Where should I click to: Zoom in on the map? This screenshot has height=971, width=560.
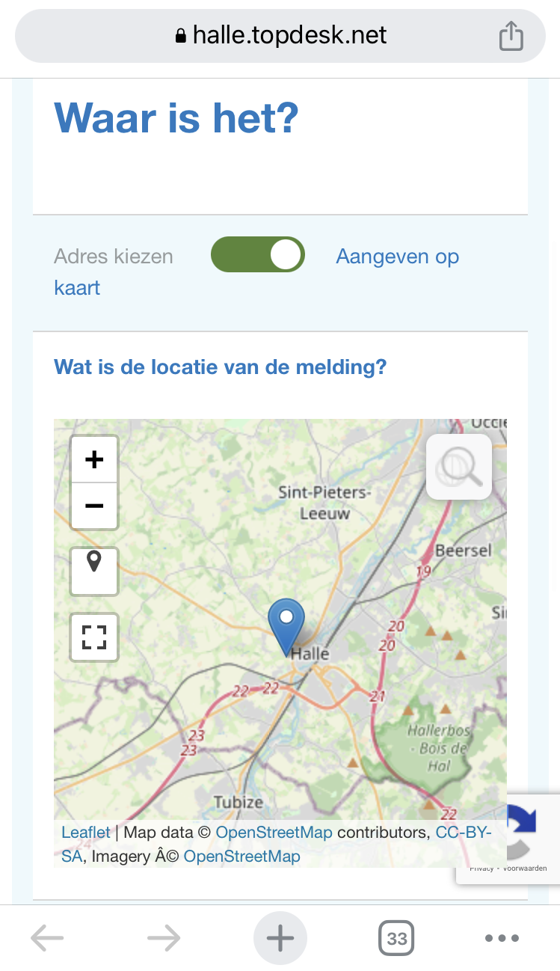(x=94, y=459)
